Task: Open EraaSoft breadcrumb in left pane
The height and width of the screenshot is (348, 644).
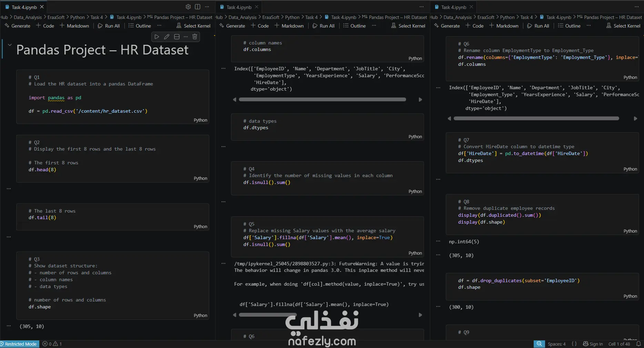Action: [x=56, y=17]
